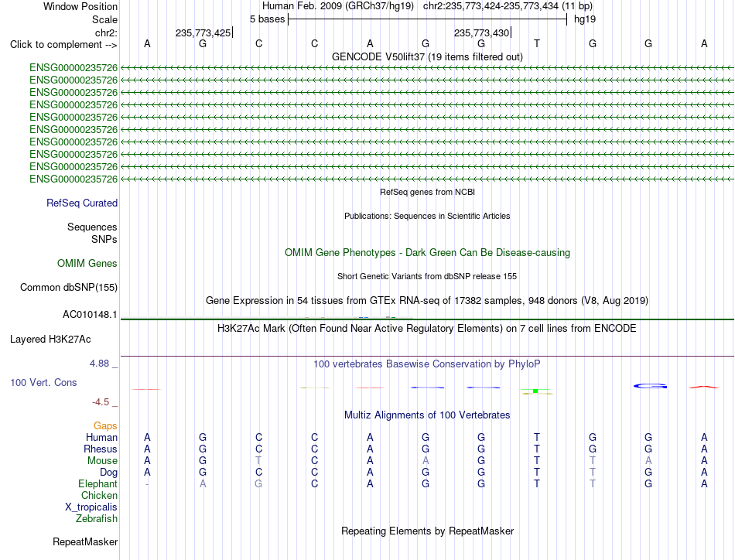Click position marker 235,773,425

click(203, 32)
